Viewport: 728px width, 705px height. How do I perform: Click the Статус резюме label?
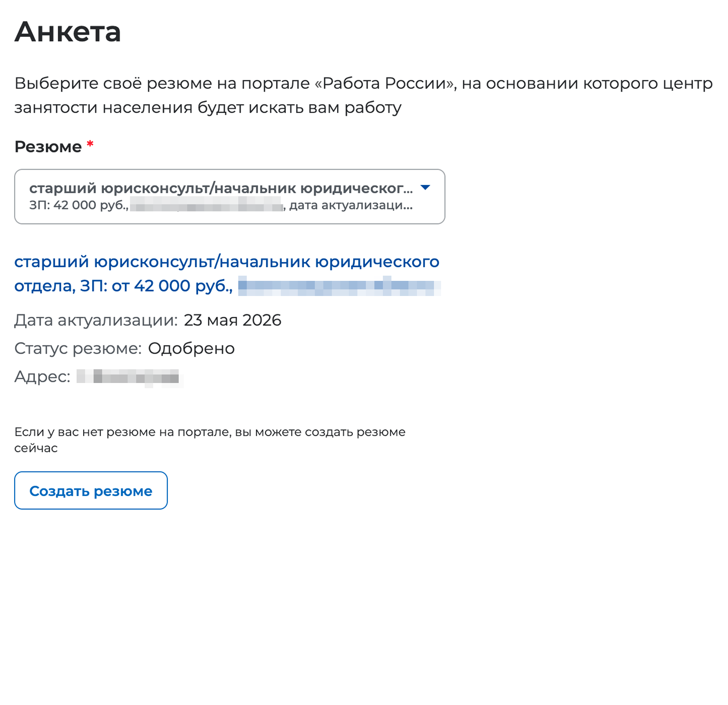tap(78, 348)
